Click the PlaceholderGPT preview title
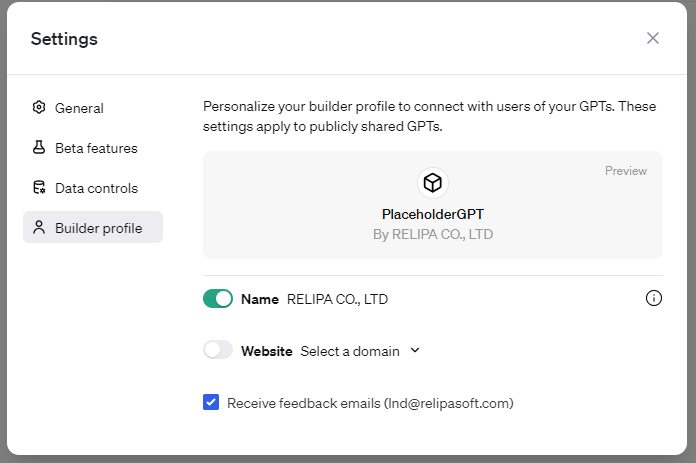696x463 pixels. coord(432,214)
